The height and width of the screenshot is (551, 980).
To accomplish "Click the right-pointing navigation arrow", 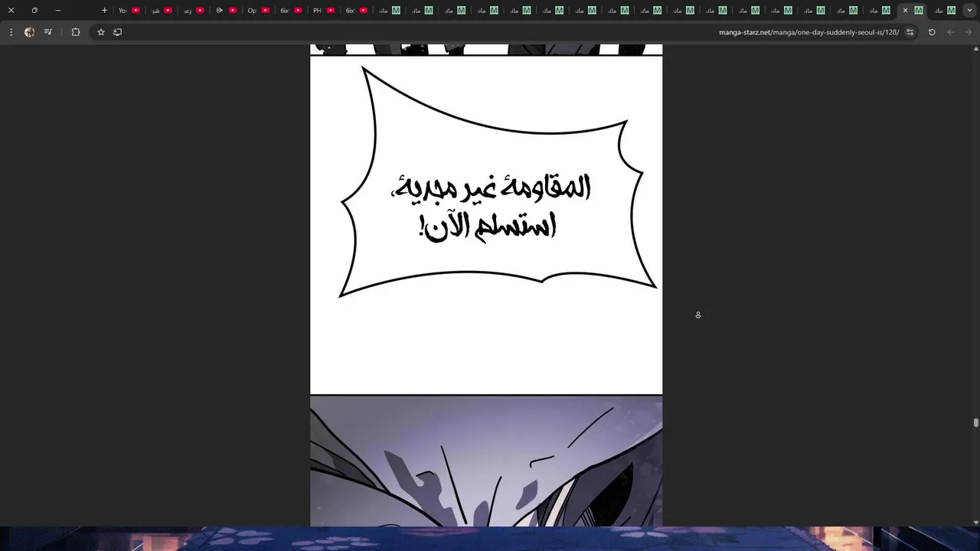I will coord(969,32).
